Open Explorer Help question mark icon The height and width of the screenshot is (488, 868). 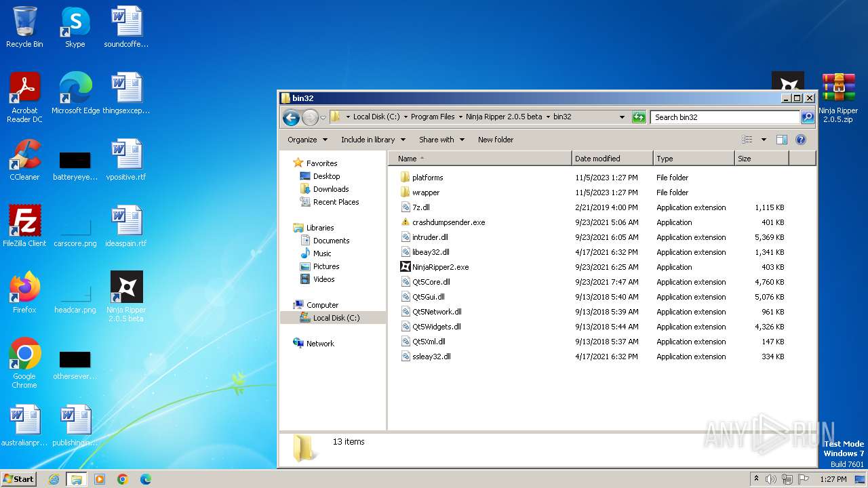800,140
